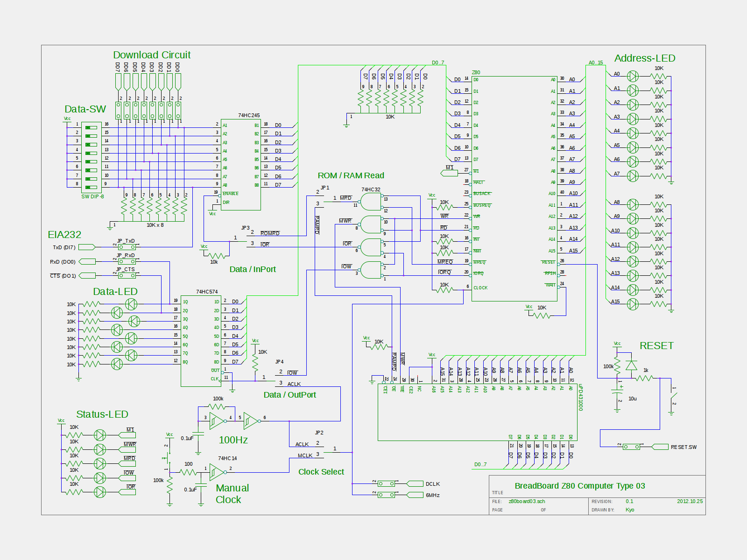
Task: Click the z80board03.sch file name field
Action: pos(527,501)
